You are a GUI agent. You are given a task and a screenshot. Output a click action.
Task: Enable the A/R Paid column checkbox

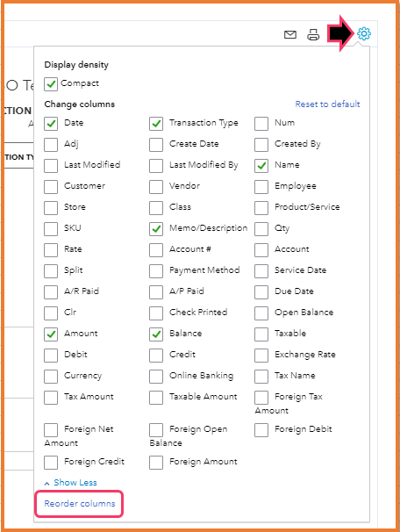[51, 291]
